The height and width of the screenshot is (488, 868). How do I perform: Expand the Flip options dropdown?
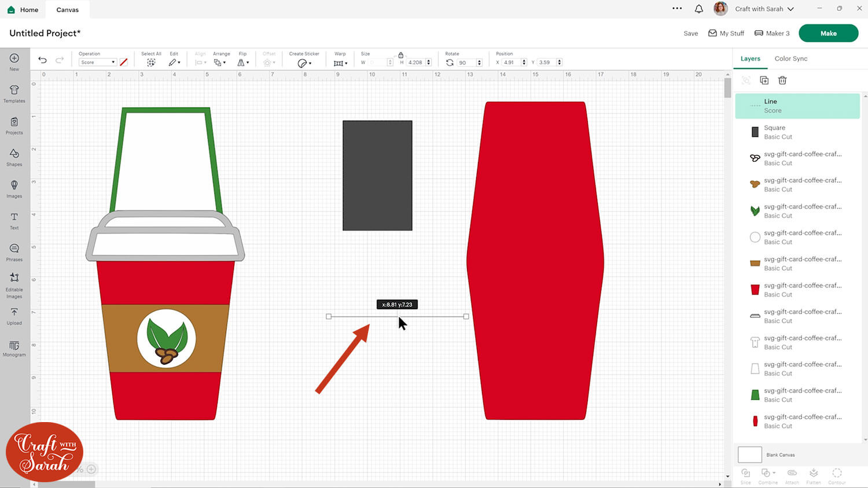[243, 62]
